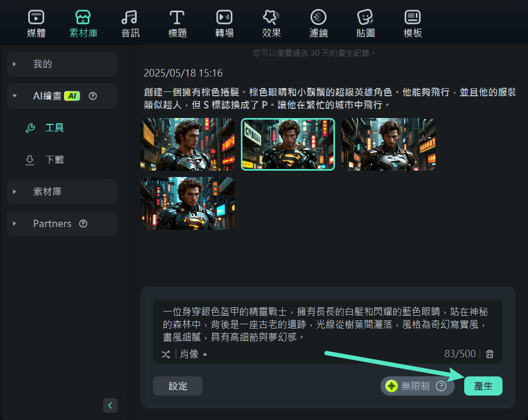Click the help icon beside 無限制
This screenshot has height=420, width=528.
click(441, 386)
